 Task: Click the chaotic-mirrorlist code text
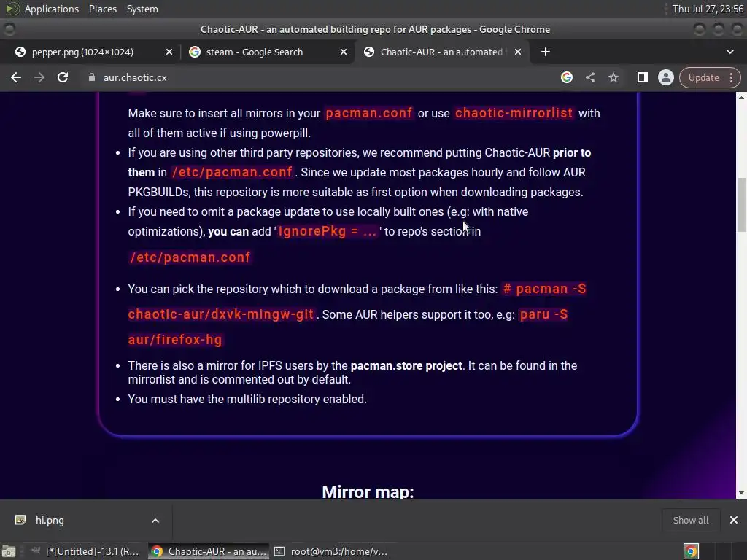point(514,113)
